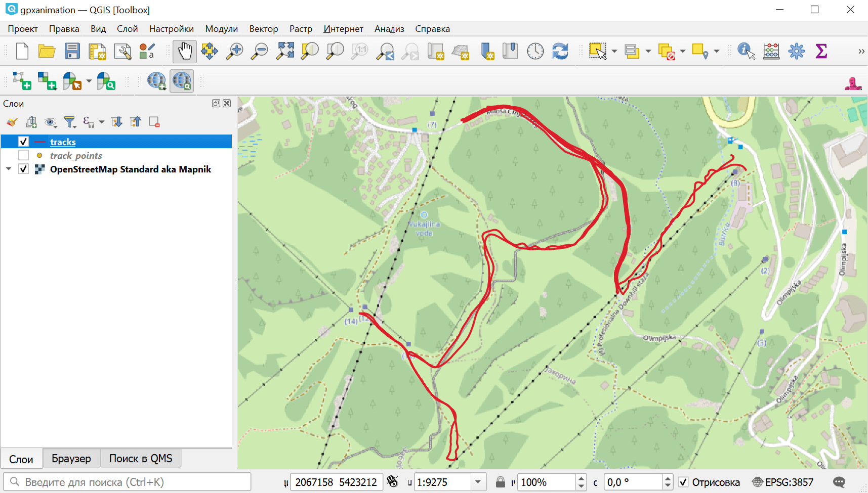Enable the track_points layer checkbox
Screen dimensions: 868x493
23,155
